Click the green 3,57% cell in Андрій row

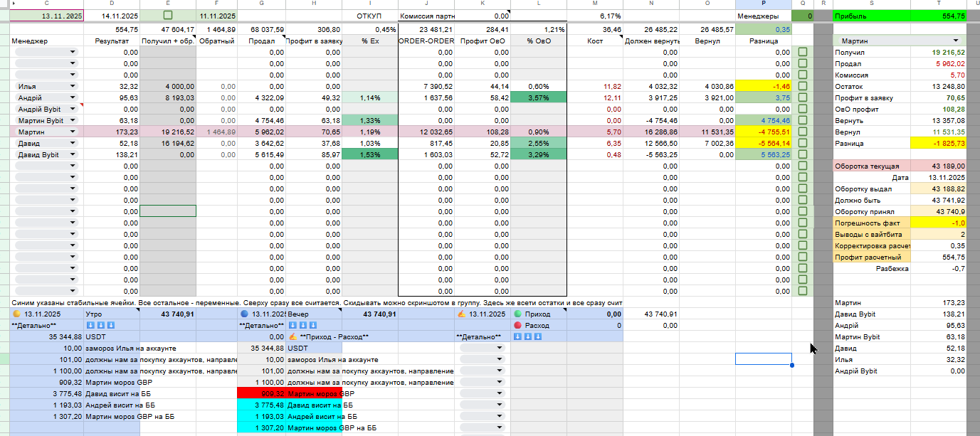coord(539,97)
